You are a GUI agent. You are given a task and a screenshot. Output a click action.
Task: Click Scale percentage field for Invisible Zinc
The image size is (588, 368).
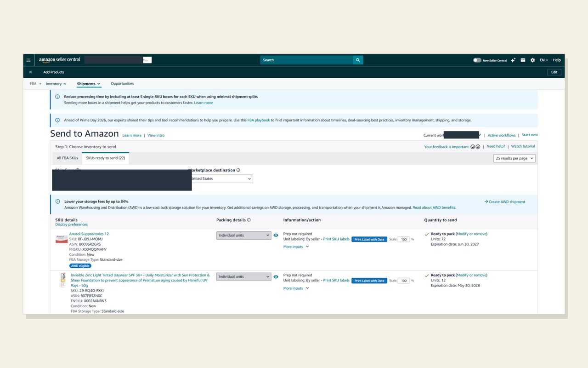pos(404,281)
